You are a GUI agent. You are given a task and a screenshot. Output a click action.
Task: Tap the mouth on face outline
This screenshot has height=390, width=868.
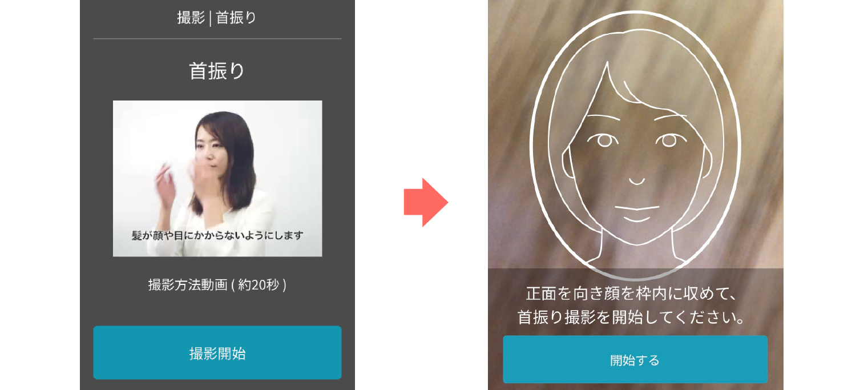(636, 212)
